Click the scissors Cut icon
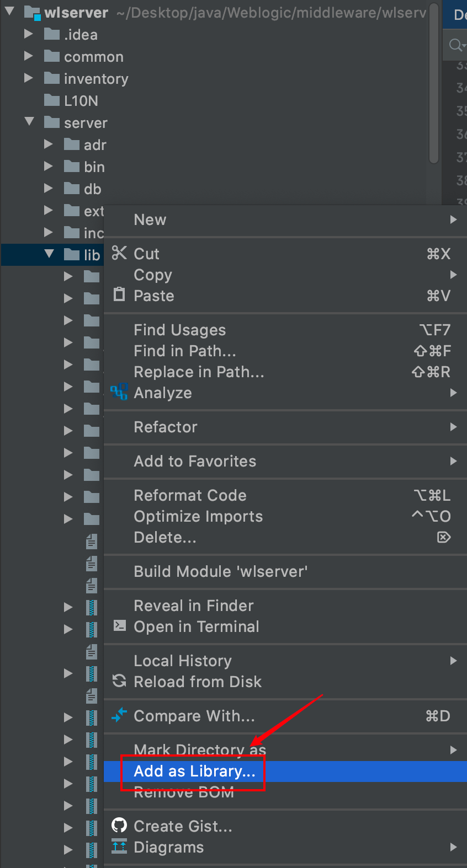467x868 pixels. pyautogui.click(x=119, y=253)
